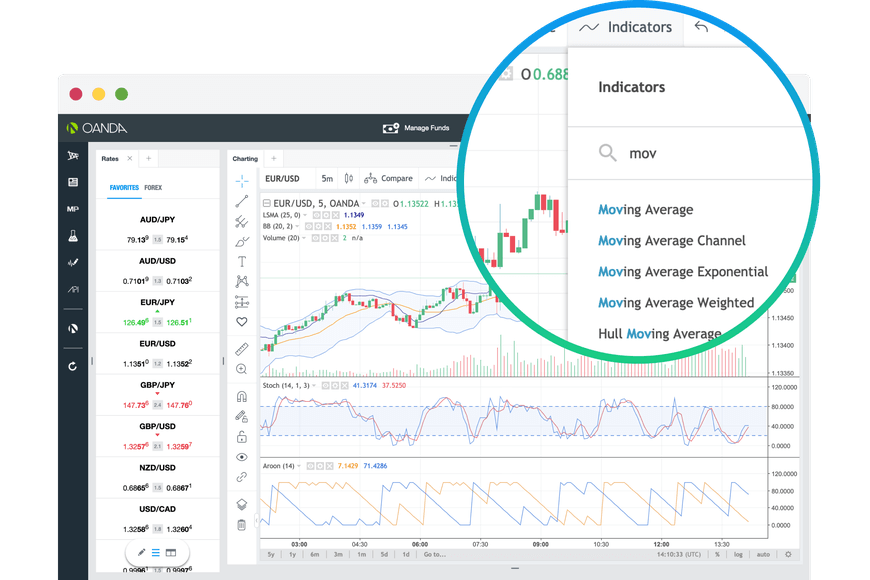Open the candlestick chart style selector

coord(349,179)
